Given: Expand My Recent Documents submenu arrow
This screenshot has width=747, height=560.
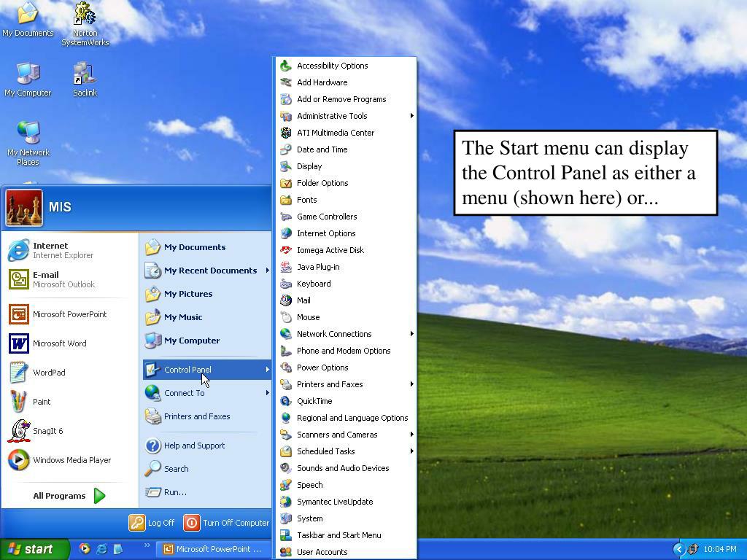Looking at the screenshot, I should 267,271.
